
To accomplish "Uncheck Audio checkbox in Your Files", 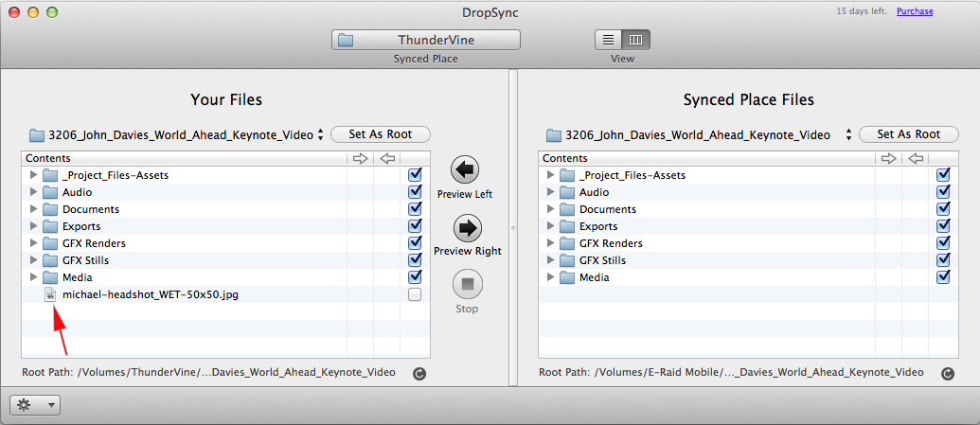I will 415,191.
